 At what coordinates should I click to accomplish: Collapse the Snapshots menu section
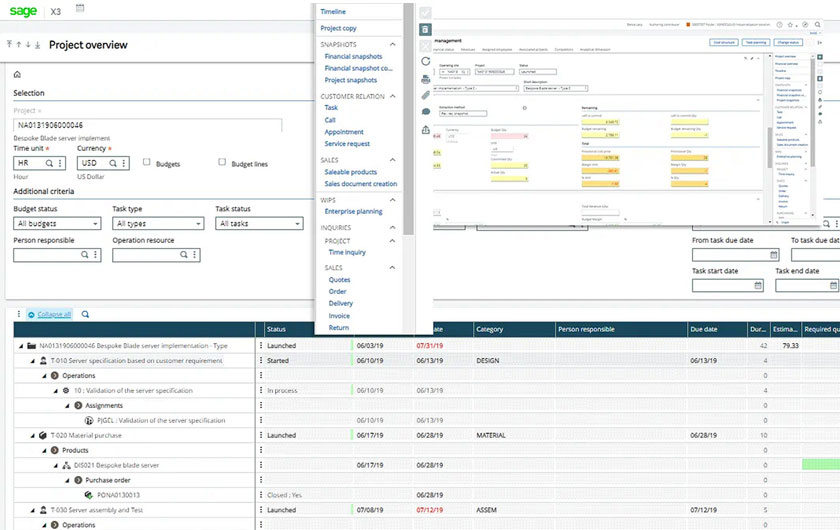(393, 45)
